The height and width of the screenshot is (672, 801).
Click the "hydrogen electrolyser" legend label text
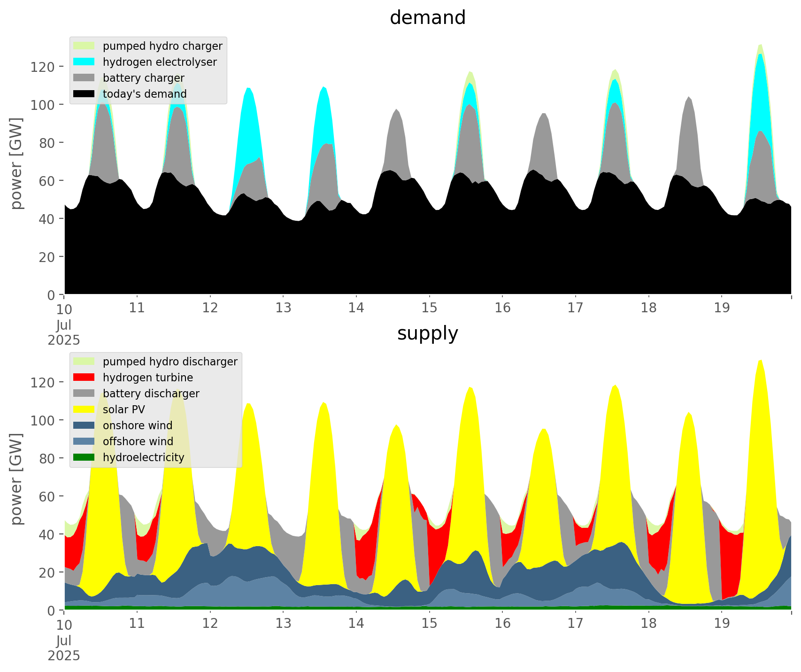(x=160, y=62)
